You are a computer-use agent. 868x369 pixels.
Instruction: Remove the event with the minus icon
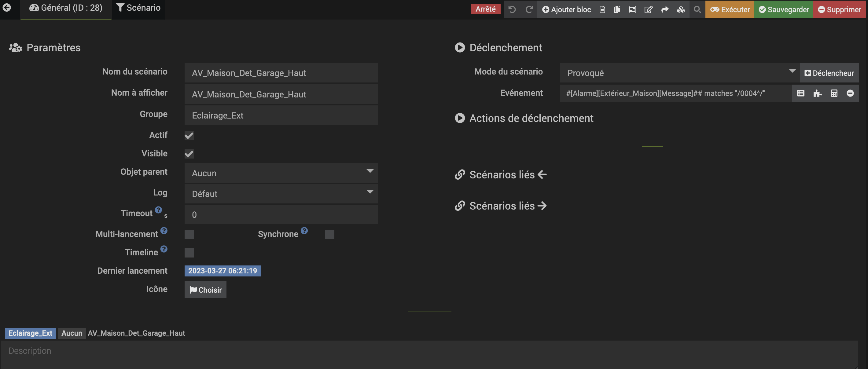(x=850, y=93)
